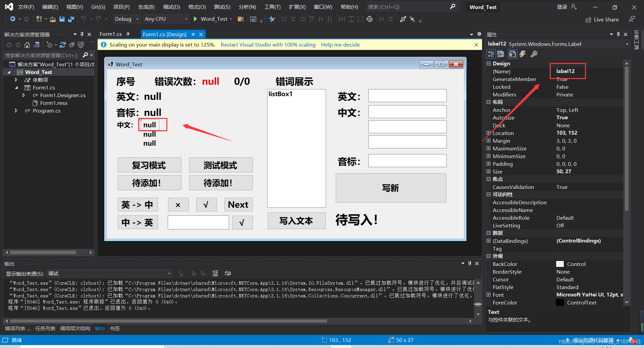Click Collapse All icon in Solution Explorer

pyautogui.click(x=72, y=45)
